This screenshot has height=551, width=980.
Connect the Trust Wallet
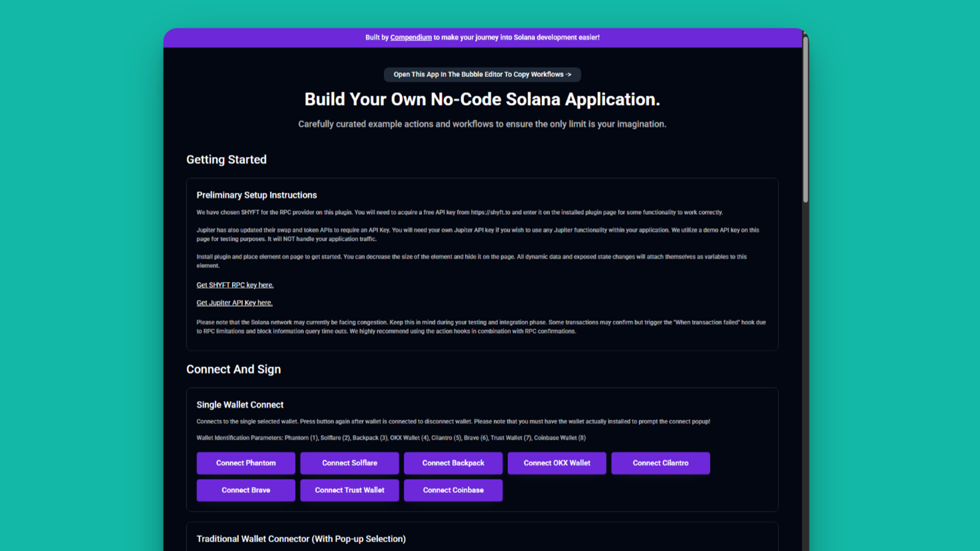(x=349, y=490)
